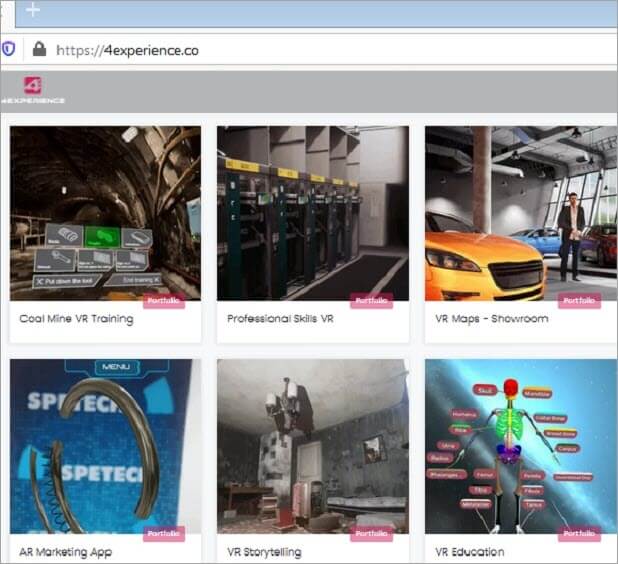Viewport: 618px width, 564px height.
Task: Click the padlock site security icon
Action: point(39,49)
